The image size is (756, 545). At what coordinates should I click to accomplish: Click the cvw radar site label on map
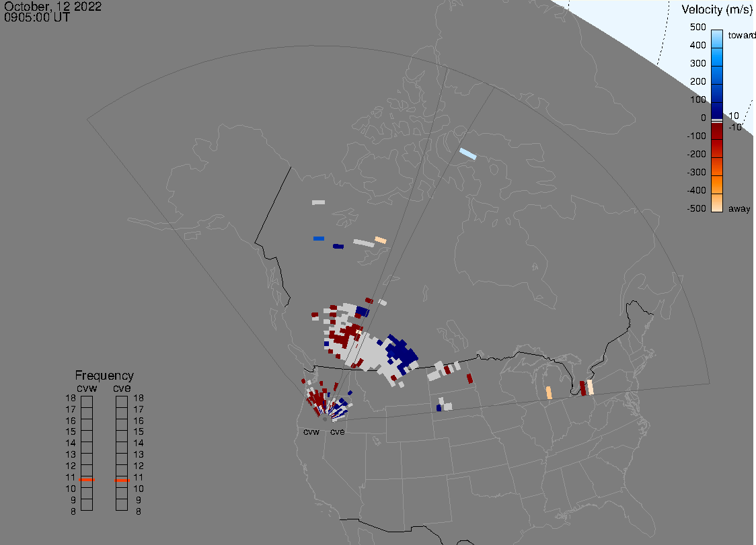pyautogui.click(x=311, y=431)
